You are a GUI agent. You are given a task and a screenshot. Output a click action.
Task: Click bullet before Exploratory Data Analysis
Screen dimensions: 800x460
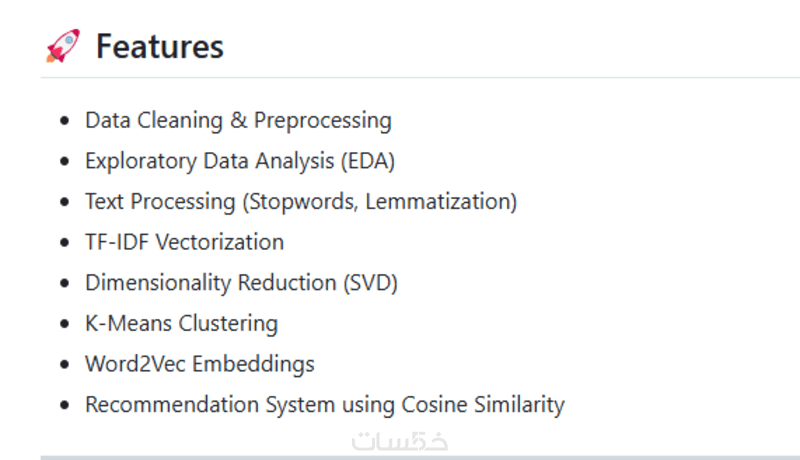(64, 161)
